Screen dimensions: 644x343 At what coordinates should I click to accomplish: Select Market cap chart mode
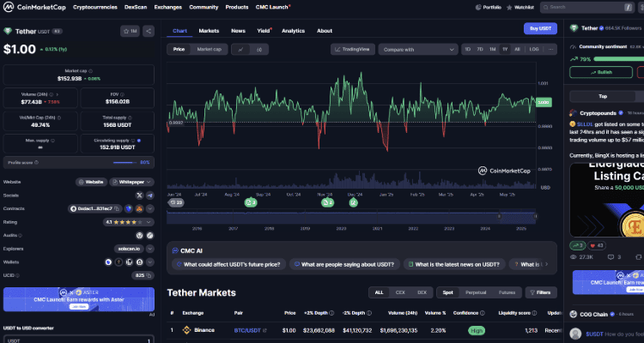click(209, 49)
